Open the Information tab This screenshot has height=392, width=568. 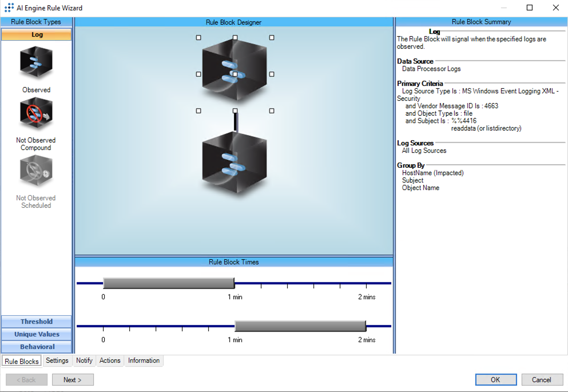(x=144, y=361)
